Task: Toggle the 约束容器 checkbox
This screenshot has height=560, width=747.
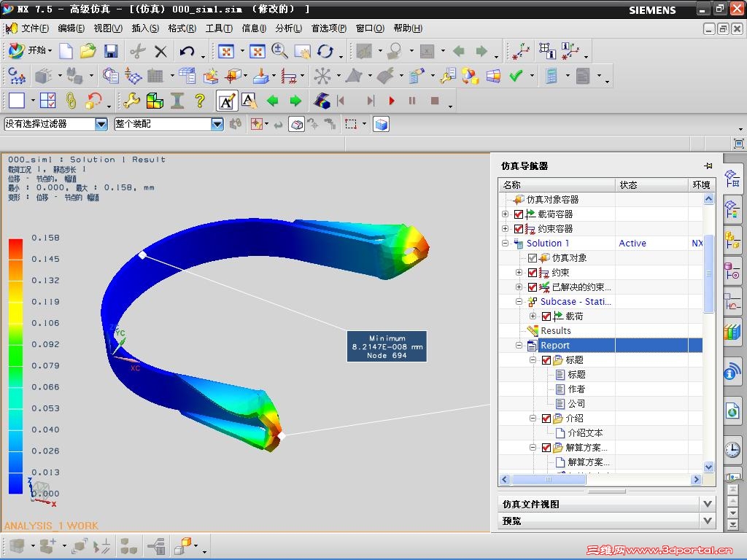Action: 519,229
